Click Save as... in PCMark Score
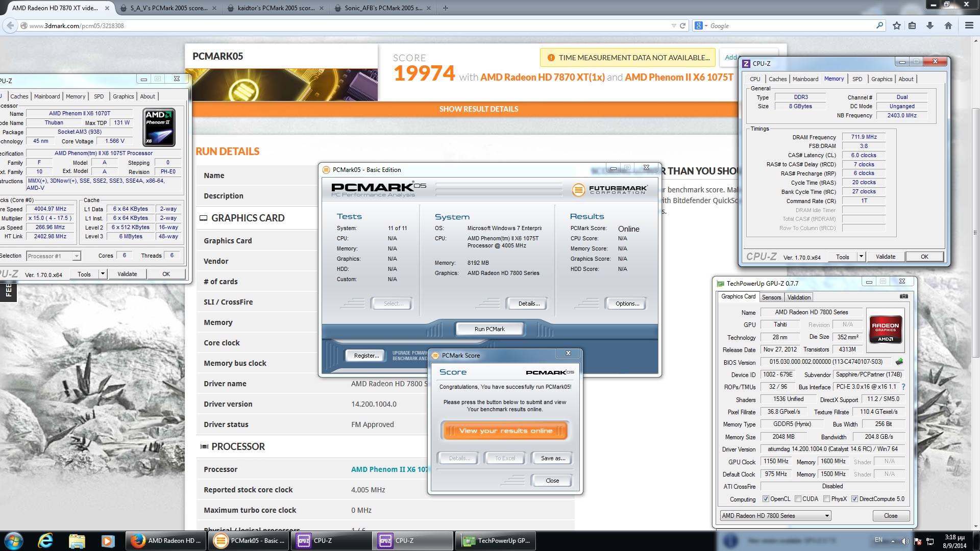This screenshot has width=980, height=551. tap(553, 458)
